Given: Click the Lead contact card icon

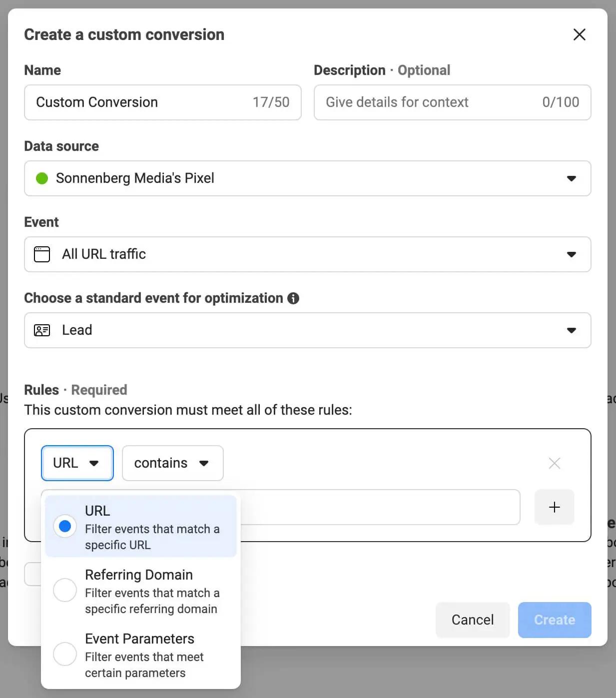Looking at the screenshot, I should tap(42, 330).
